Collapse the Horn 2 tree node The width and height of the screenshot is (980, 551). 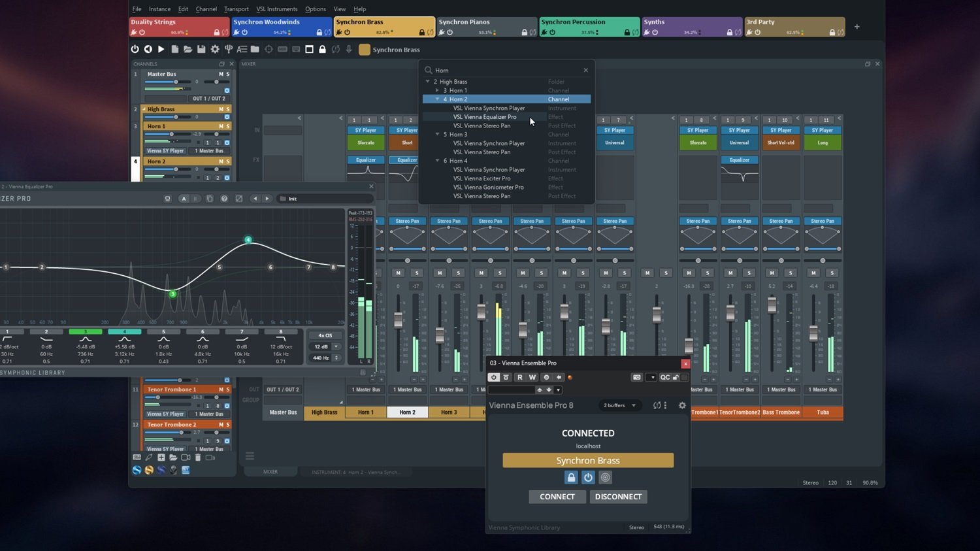click(438, 99)
